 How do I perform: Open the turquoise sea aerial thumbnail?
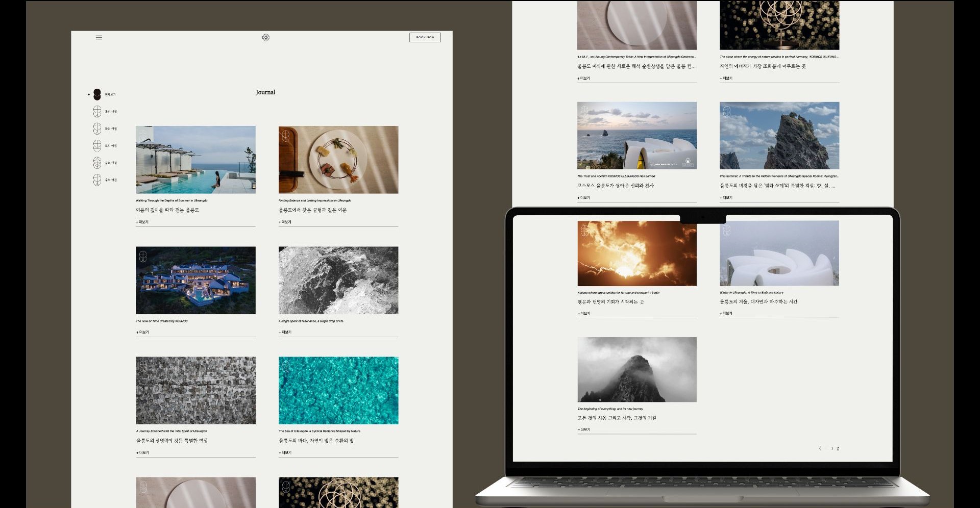[x=338, y=390]
